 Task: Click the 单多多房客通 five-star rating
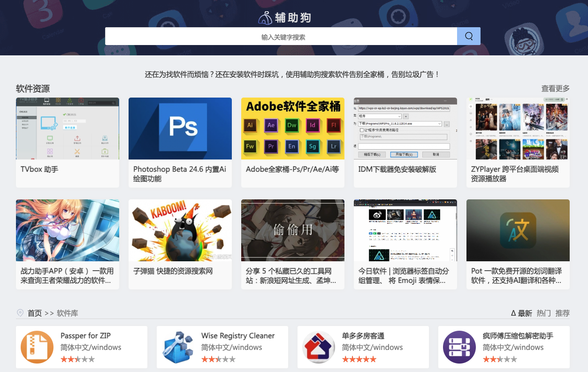pyautogui.click(x=359, y=359)
